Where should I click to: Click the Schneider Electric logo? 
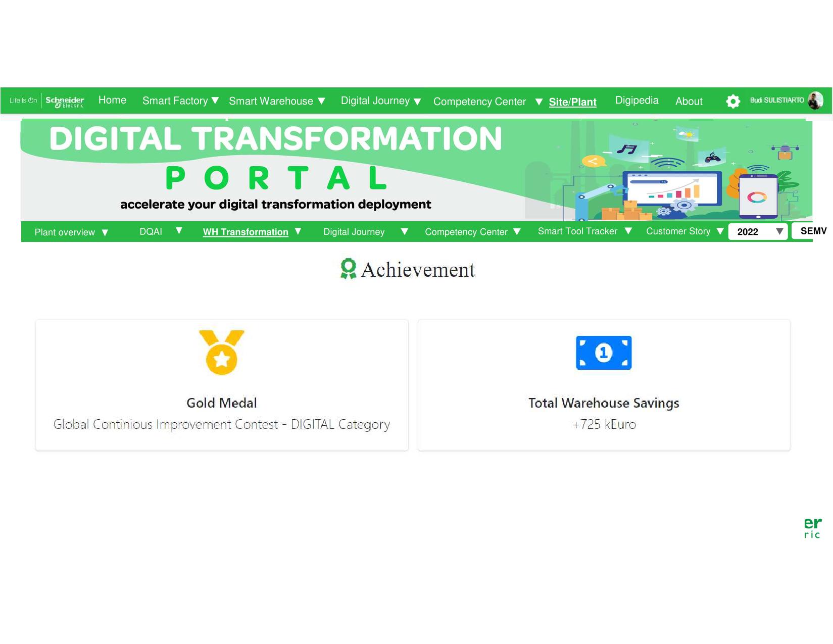[x=65, y=101]
